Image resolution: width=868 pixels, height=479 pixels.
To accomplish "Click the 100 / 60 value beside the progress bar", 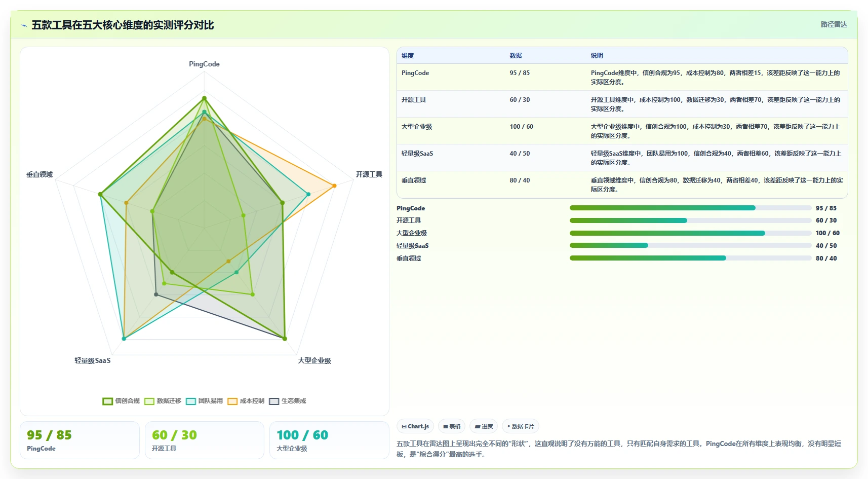I will click(827, 233).
